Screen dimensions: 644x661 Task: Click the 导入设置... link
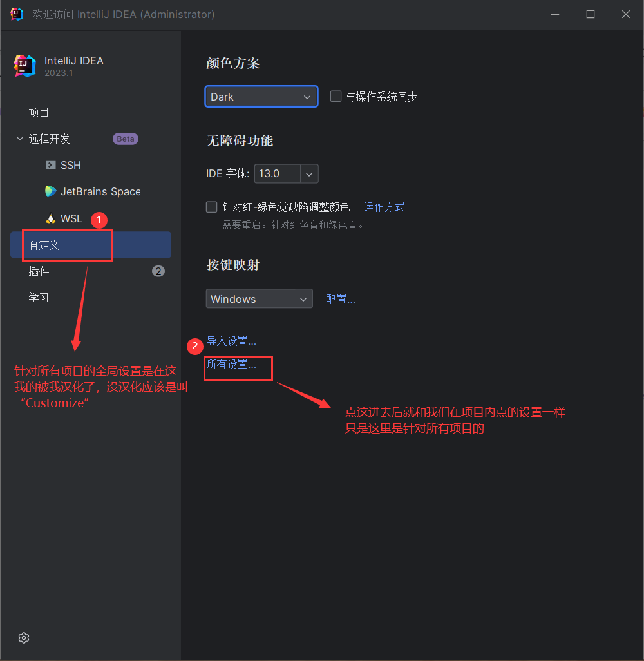click(231, 341)
